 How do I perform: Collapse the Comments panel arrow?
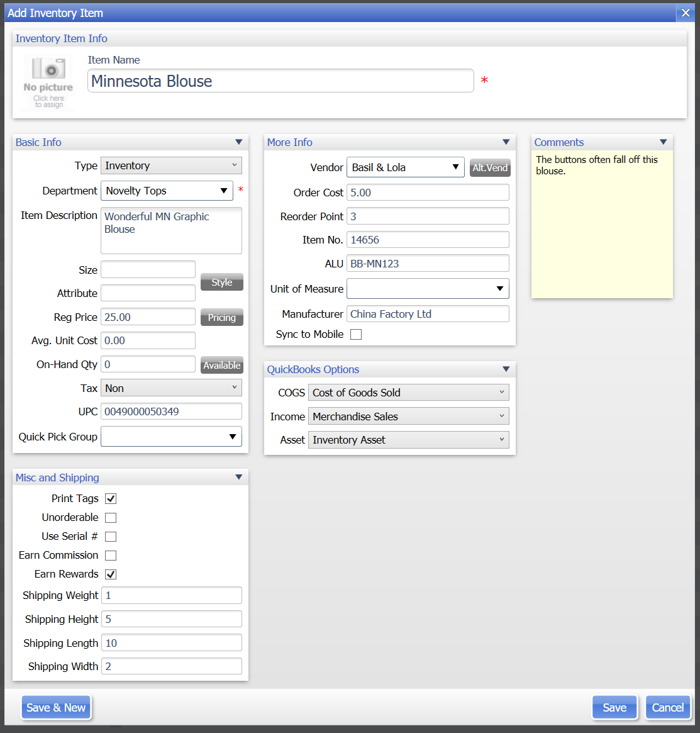(663, 142)
